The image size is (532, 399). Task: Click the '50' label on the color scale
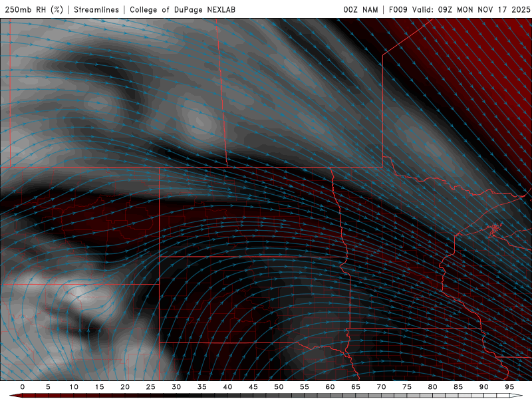pyautogui.click(x=279, y=387)
